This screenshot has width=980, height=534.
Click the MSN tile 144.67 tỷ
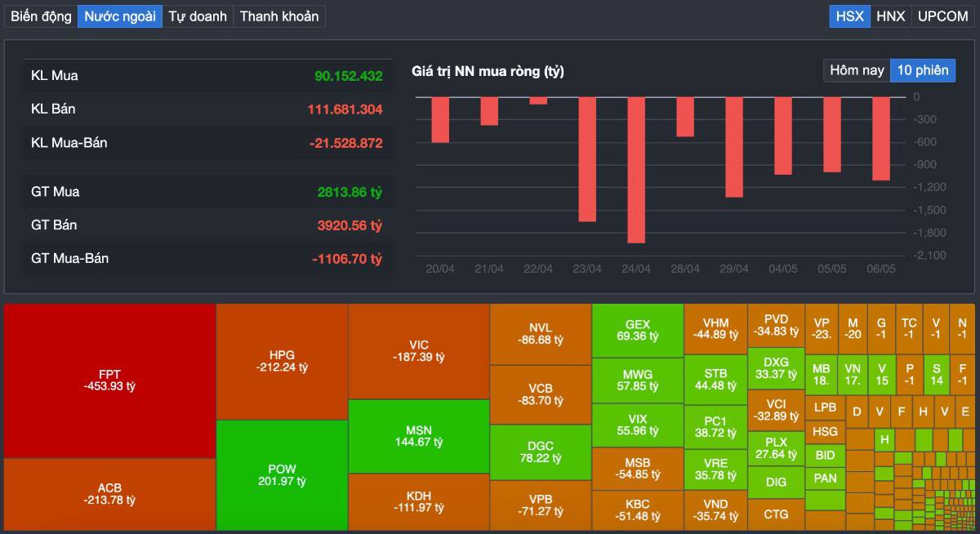418,436
